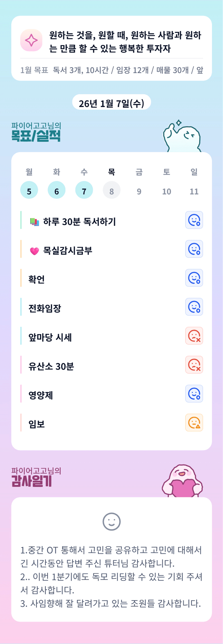Toggle status face for 목실감시금부
The width and height of the screenshot is (223, 644).
pos(194,249)
